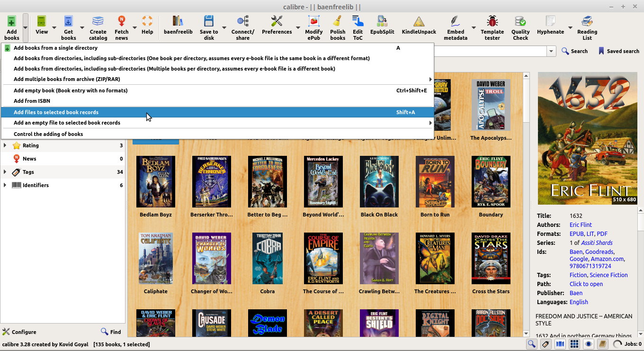Screen dimensions: 644x351
Task: Select the Bedlam Boyz book cover
Action: (156, 181)
